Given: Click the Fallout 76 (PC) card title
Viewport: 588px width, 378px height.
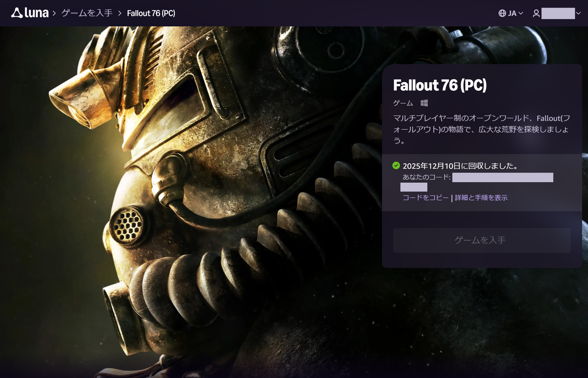Looking at the screenshot, I should (440, 85).
